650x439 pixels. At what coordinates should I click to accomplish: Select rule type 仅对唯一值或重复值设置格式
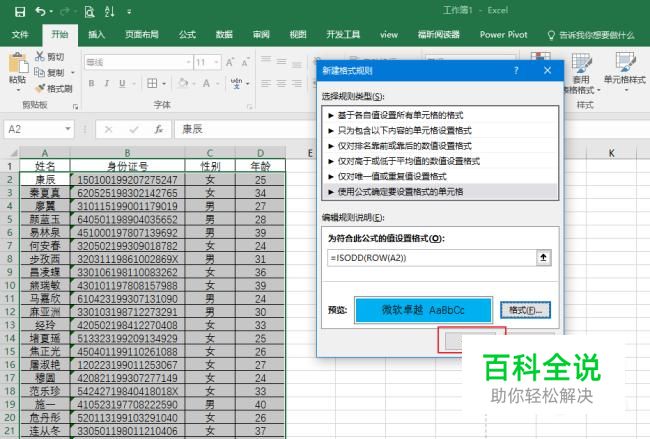(440, 177)
